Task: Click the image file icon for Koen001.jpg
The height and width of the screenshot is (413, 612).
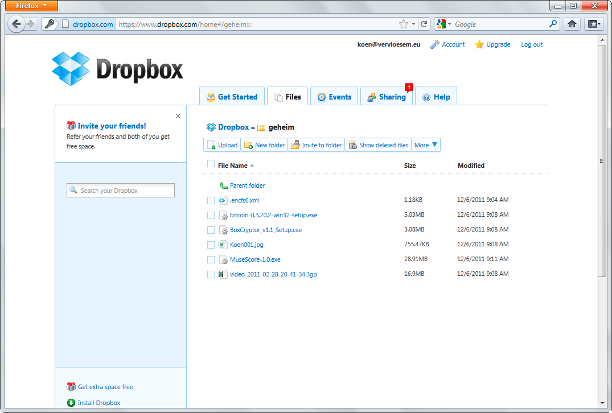Action: pyautogui.click(x=222, y=244)
